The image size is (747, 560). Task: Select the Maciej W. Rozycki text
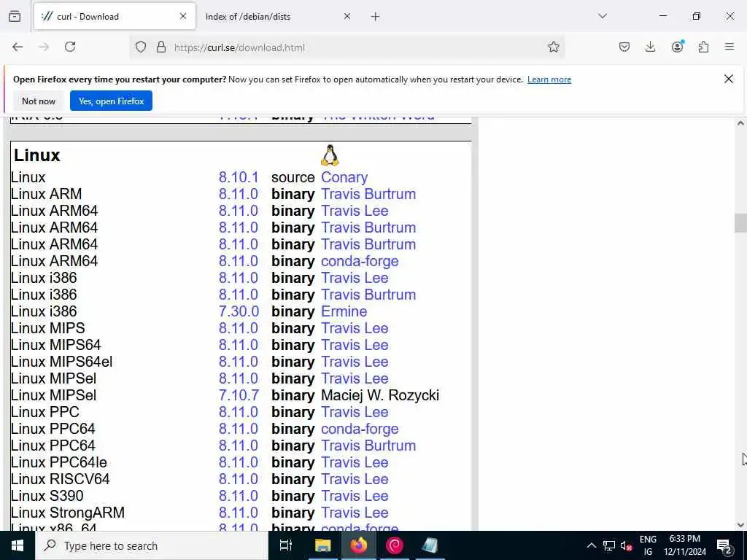pyautogui.click(x=379, y=395)
